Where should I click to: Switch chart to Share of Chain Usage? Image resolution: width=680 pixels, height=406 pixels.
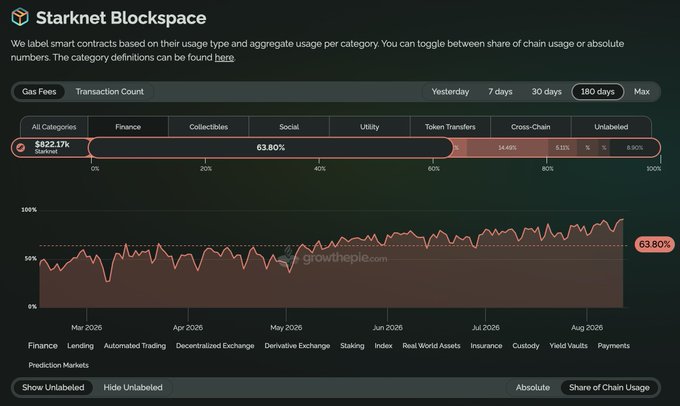(x=609, y=387)
